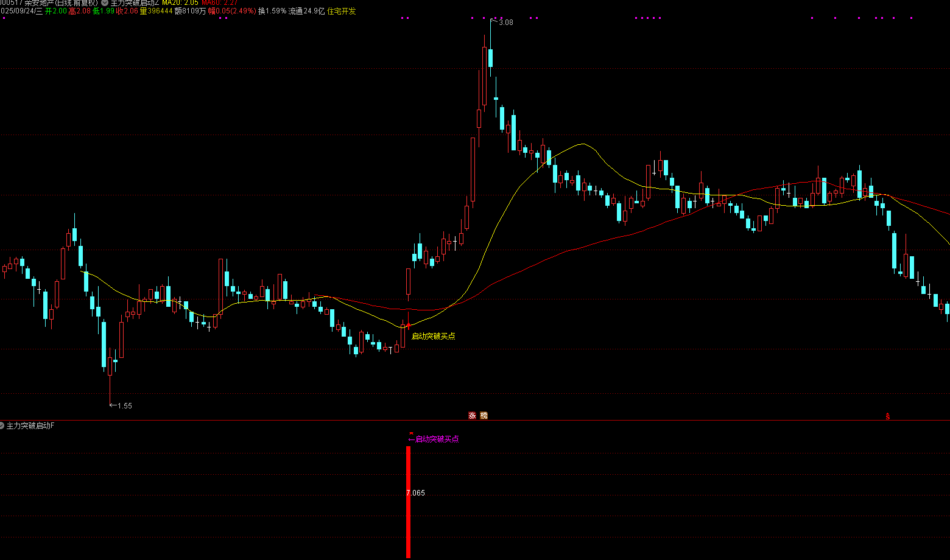Click the red $ marker icon
Viewport: 950px width, 560px height.
click(888, 416)
